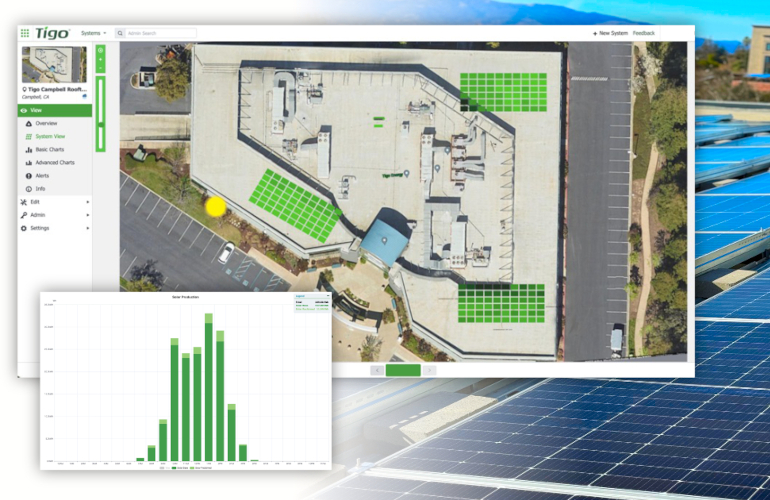Select the Tigo Campbell Rooftop site thumbnail
The image size is (770, 500).
(x=54, y=64)
